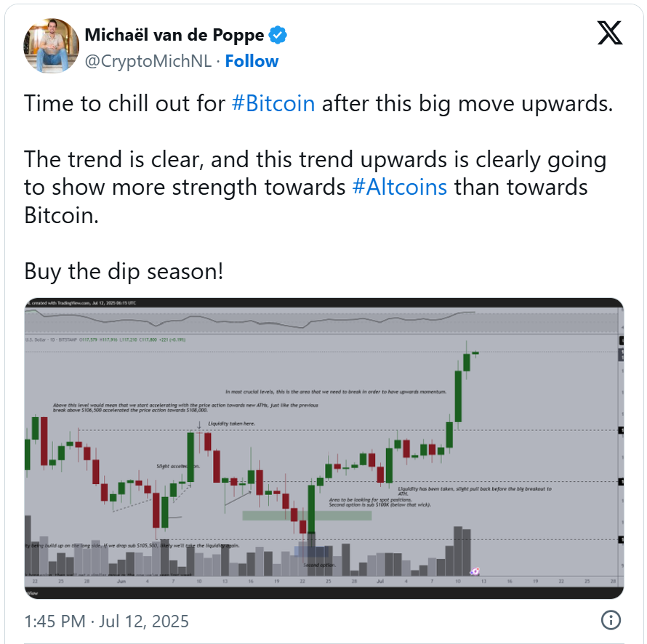Open the 1:45 PM Jul 12, 2025 timestamp

(x=106, y=621)
